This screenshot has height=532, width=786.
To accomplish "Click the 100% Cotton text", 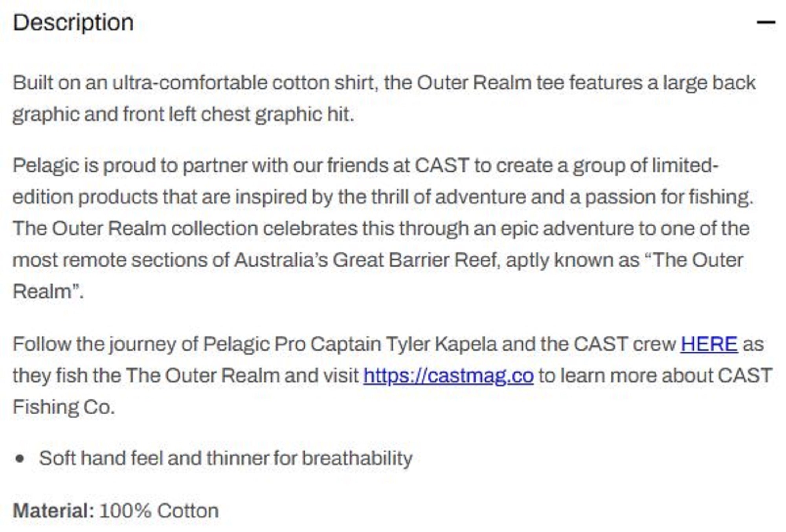I will coord(159,511).
